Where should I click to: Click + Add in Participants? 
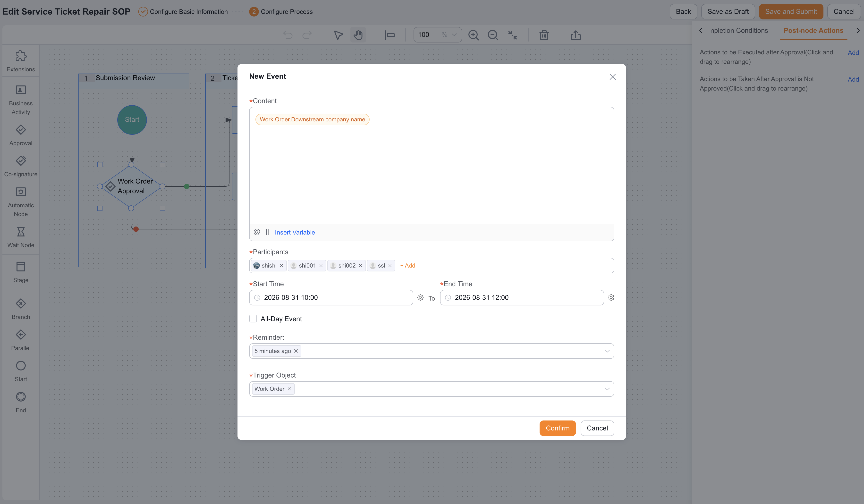(x=408, y=266)
